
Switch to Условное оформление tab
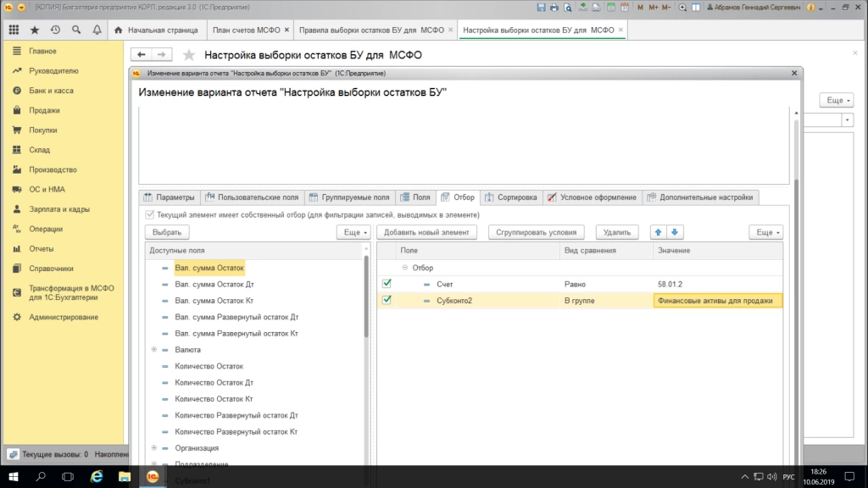pos(592,197)
